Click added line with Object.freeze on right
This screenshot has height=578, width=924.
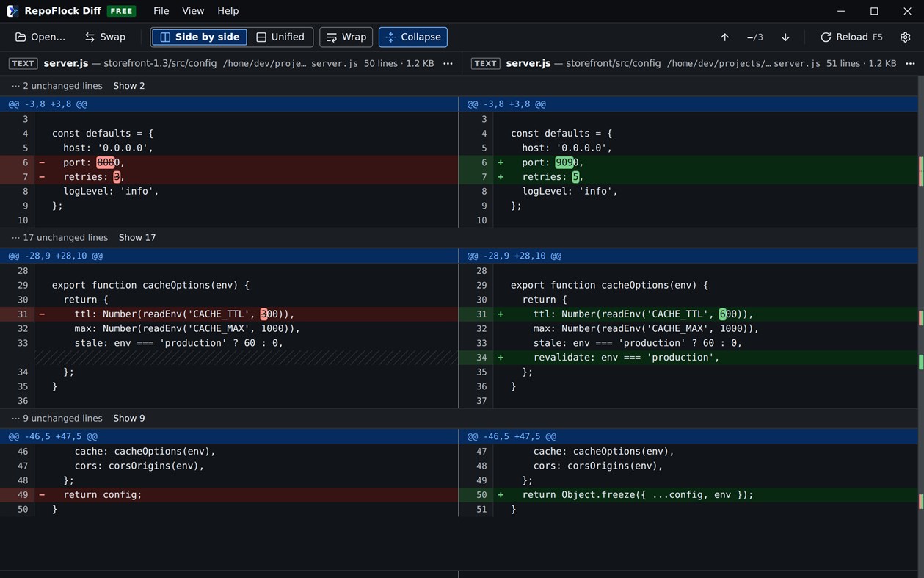[688, 495]
